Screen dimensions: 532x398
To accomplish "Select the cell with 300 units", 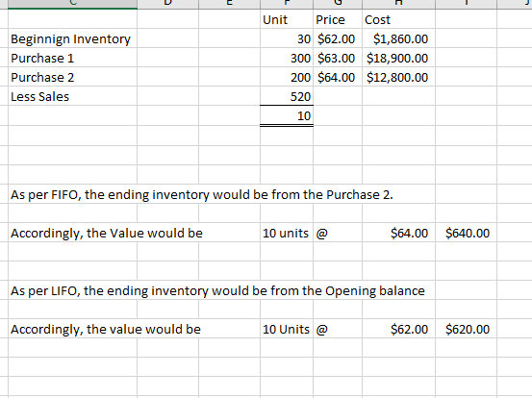I will click(x=287, y=58).
